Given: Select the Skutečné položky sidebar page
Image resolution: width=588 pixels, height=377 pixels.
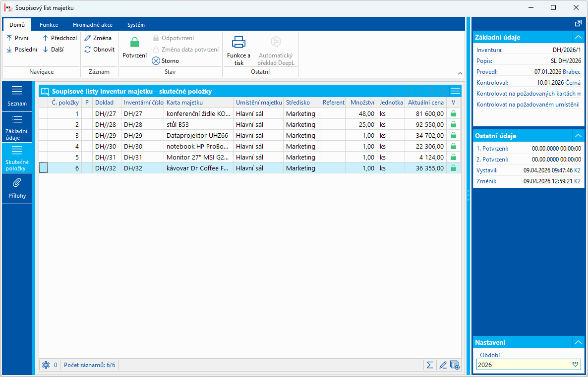Looking at the screenshot, I should [17, 158].
